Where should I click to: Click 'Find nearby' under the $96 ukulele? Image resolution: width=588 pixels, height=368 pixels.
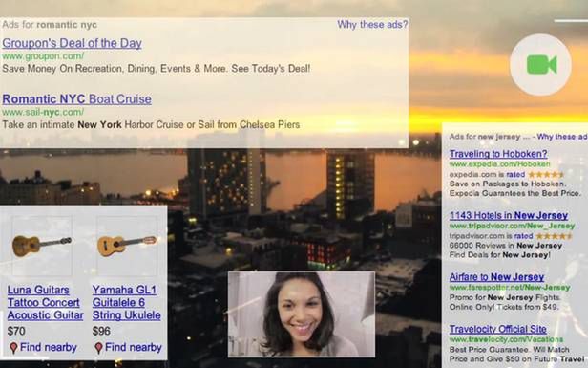pos(134,347)
